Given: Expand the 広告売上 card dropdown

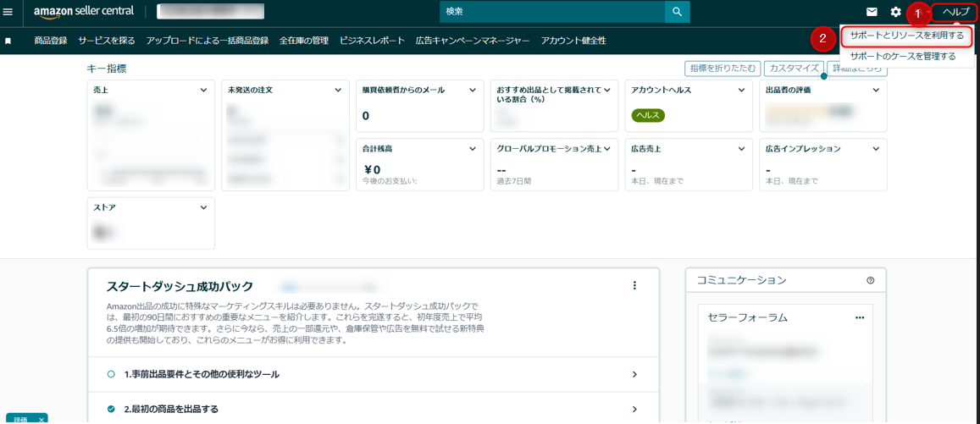Looking at the screenshot, I should point(741,149).
